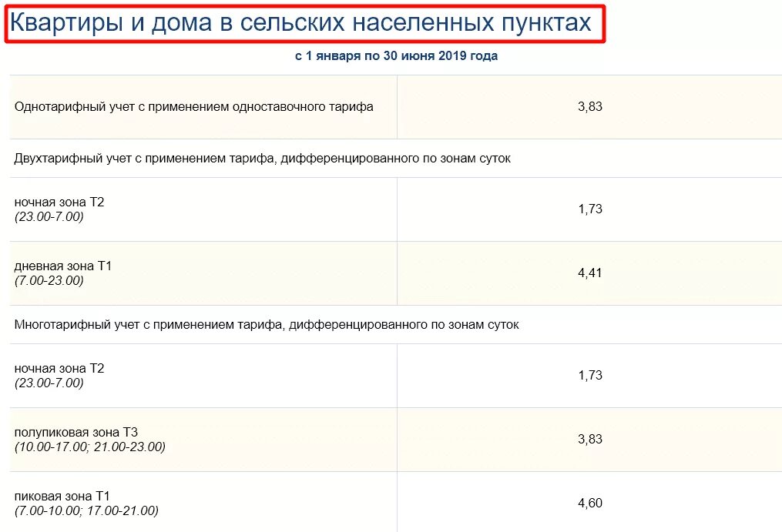Select the 1,73 value under Многотарифный учет

(x=590, y=375)
